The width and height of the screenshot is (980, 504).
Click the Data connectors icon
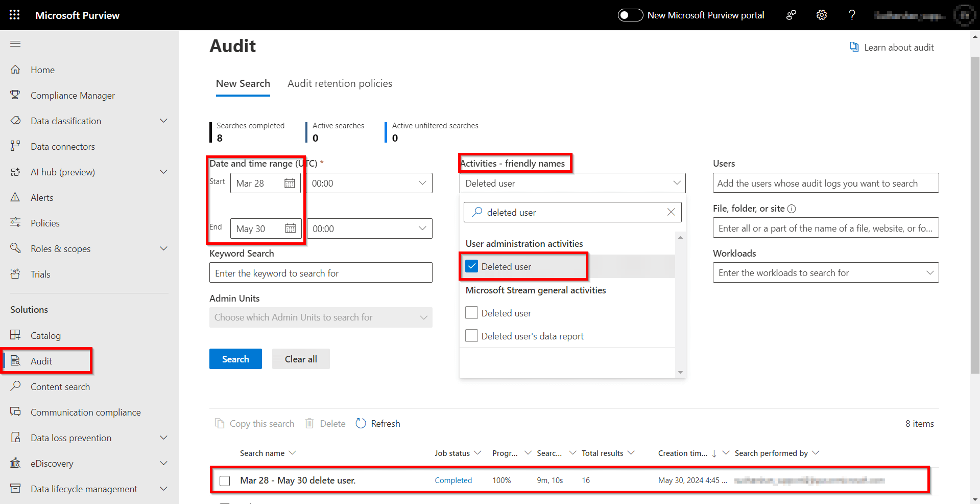15,146
